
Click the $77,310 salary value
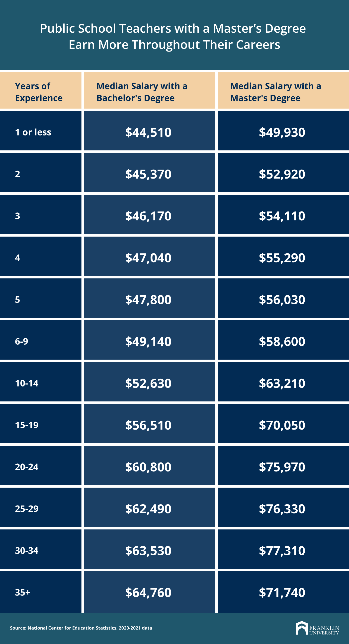pos(282,551)
